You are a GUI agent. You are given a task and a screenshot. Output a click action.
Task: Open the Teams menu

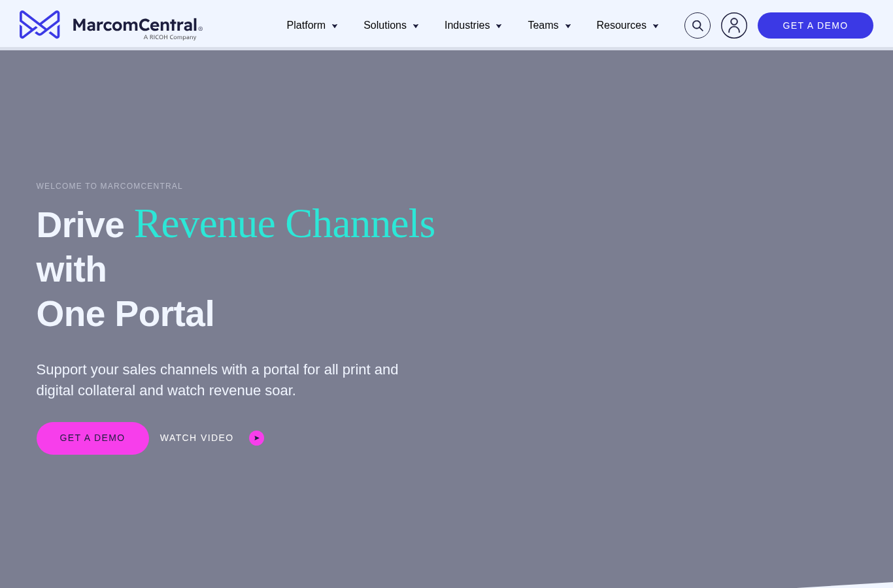click(543, 25)
